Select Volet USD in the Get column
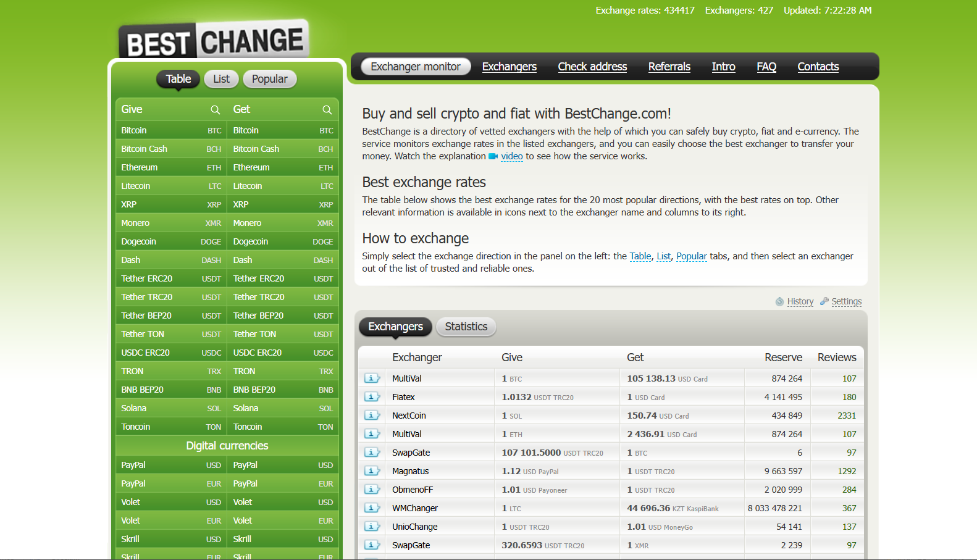The image size is (977, 560). click(283, 502)
